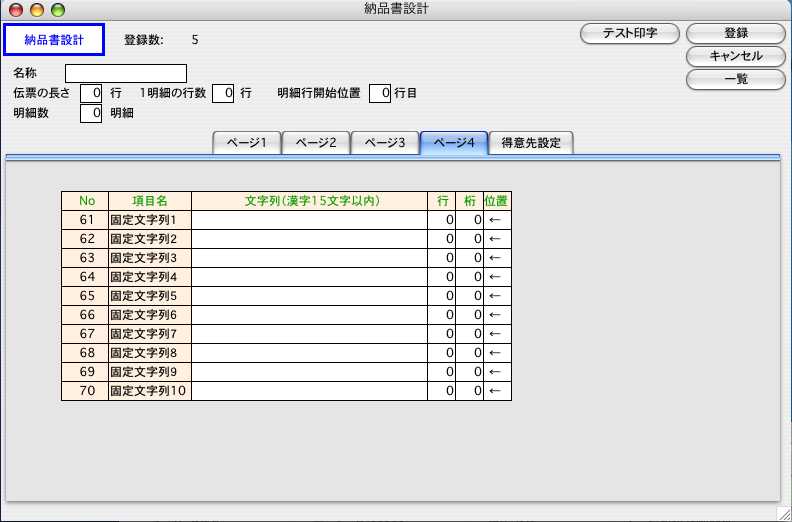This screenshot has height=522, width=792.
Task: Click the 文字列(漢字15文字以内) column header
Action: (310, 201)
